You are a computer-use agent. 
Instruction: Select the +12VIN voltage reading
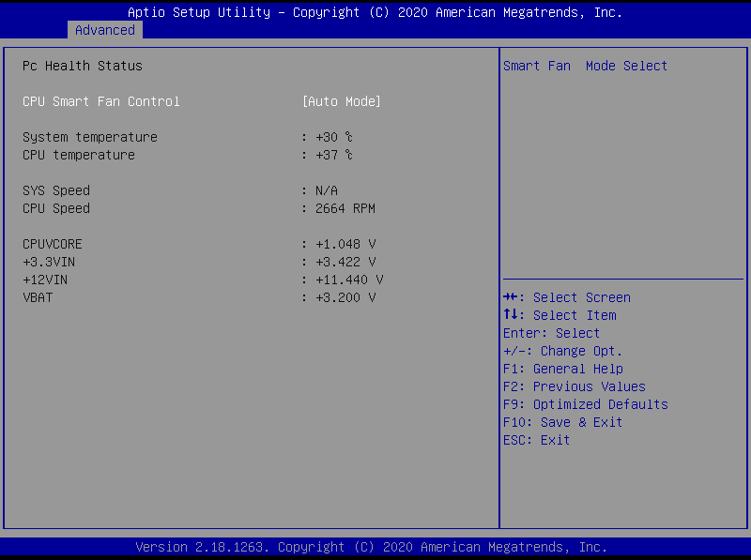[x=348, y=280]
